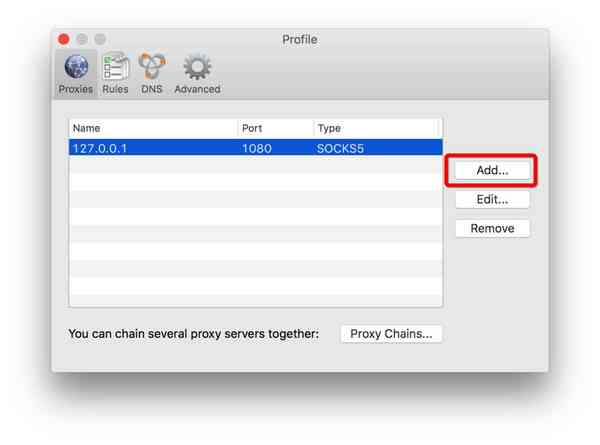Image resolution: width=600 pixels, height=445 pixels.
Task: Click the 'You can chain several proxy servers' text
Action: point(193,334)
